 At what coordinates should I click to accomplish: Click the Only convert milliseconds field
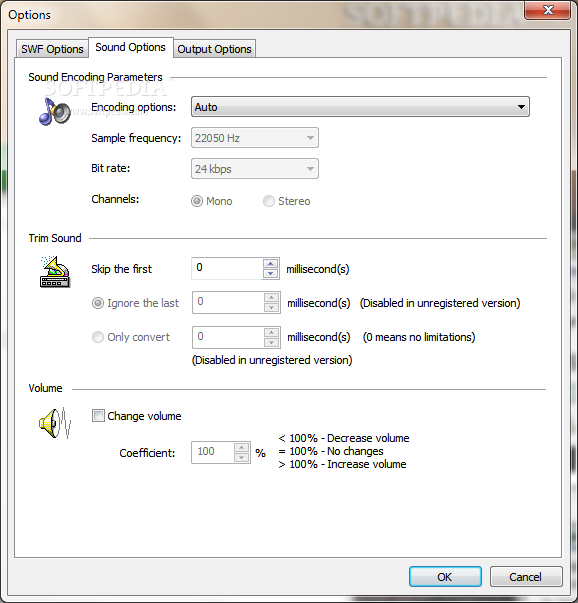[228, 337]
